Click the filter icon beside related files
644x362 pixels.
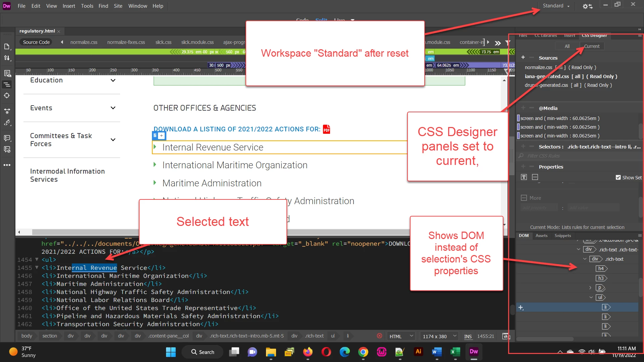[508, 43]
